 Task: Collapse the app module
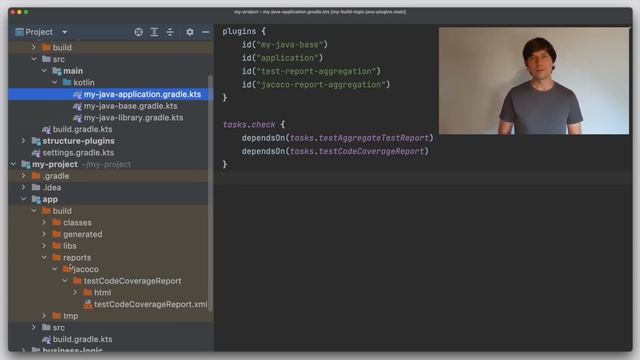tap(23, 199)
